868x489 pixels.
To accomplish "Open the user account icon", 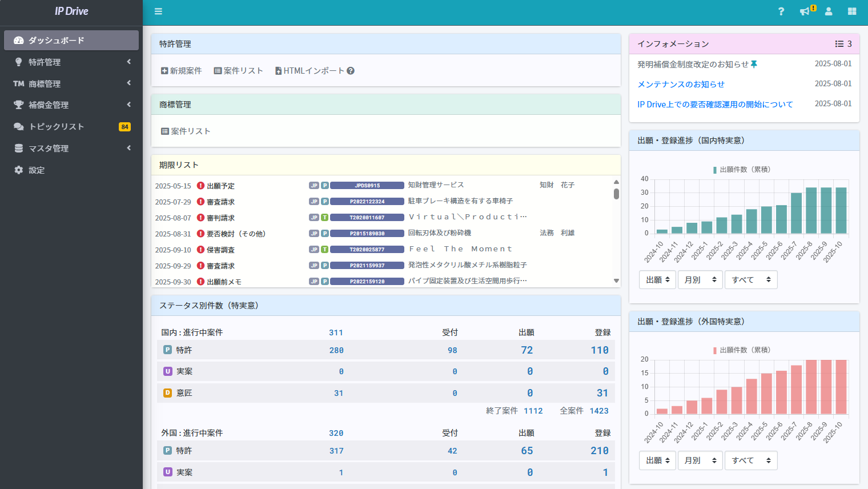I will point(829,11).
